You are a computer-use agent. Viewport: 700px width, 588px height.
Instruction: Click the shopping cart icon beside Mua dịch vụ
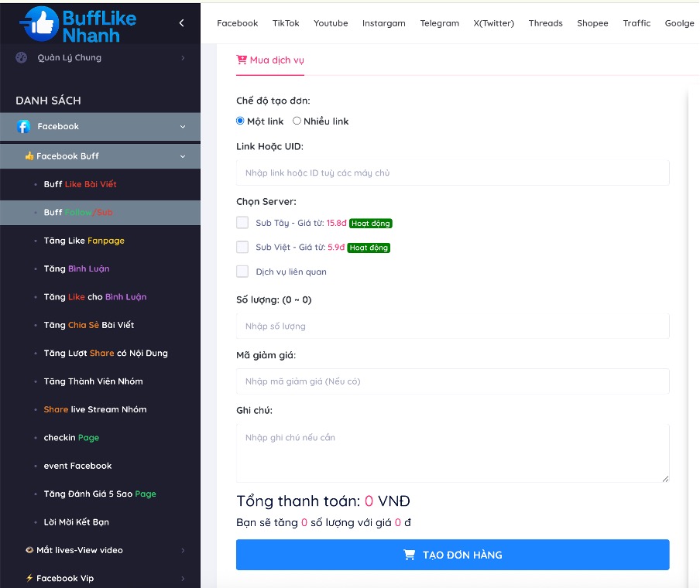click(x=242, y=60)
